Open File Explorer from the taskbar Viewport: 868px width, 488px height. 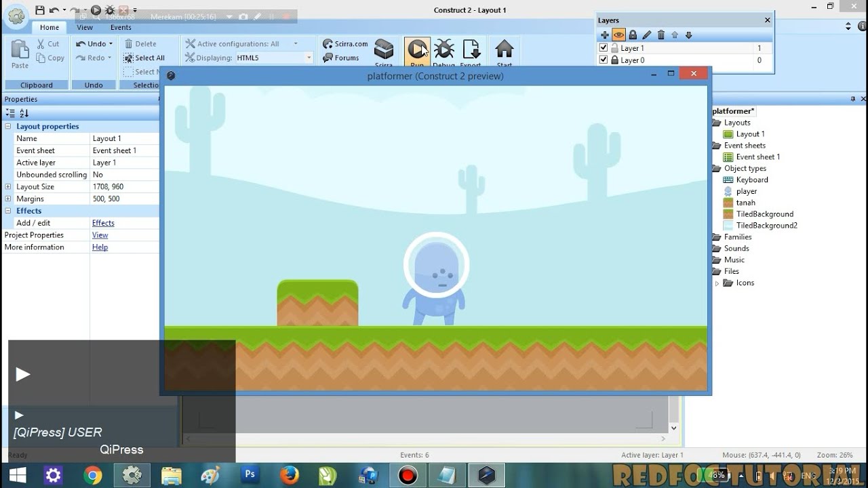pos(172,474)
